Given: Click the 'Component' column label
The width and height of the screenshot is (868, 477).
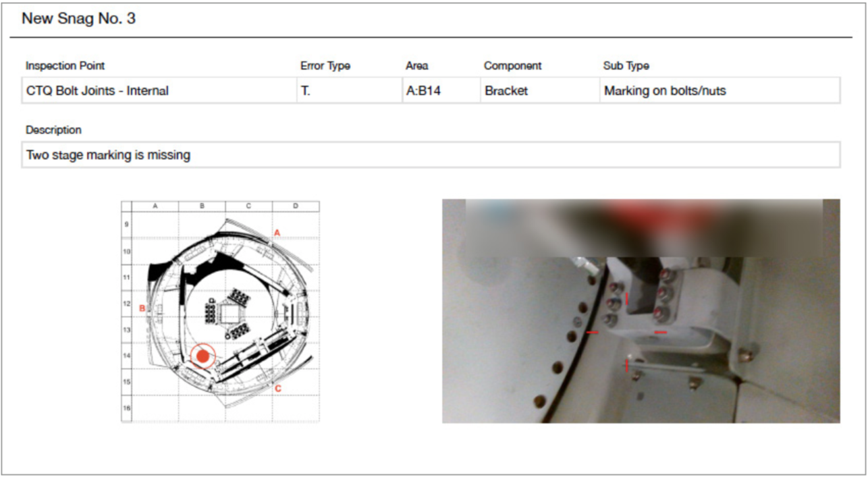Looking at the screenshot, I should [x=512, y=65].
